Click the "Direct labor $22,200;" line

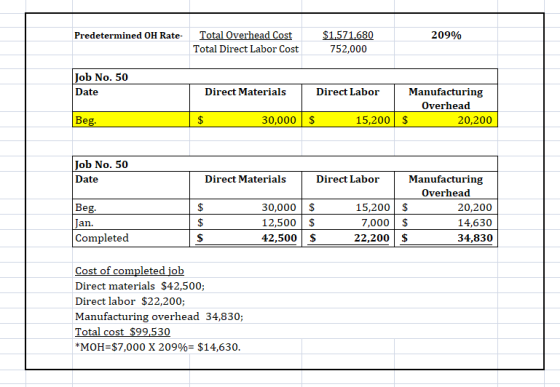130,301
